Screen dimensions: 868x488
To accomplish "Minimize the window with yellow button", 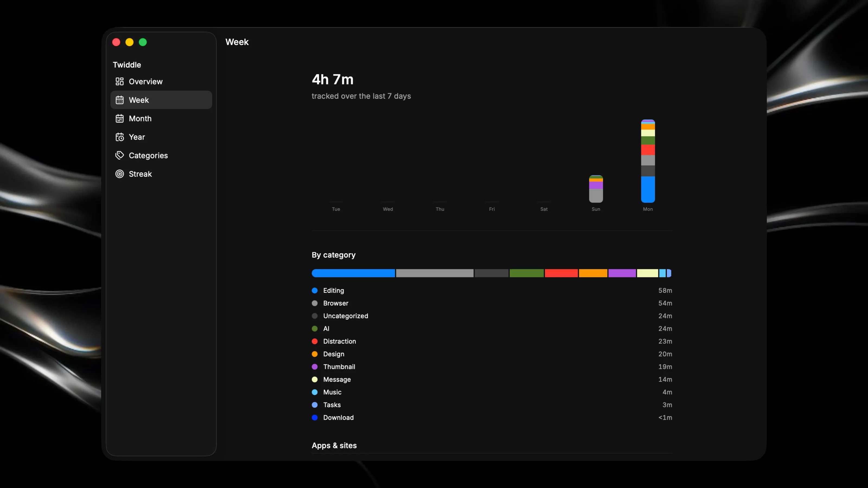I will tap(129, 42).
